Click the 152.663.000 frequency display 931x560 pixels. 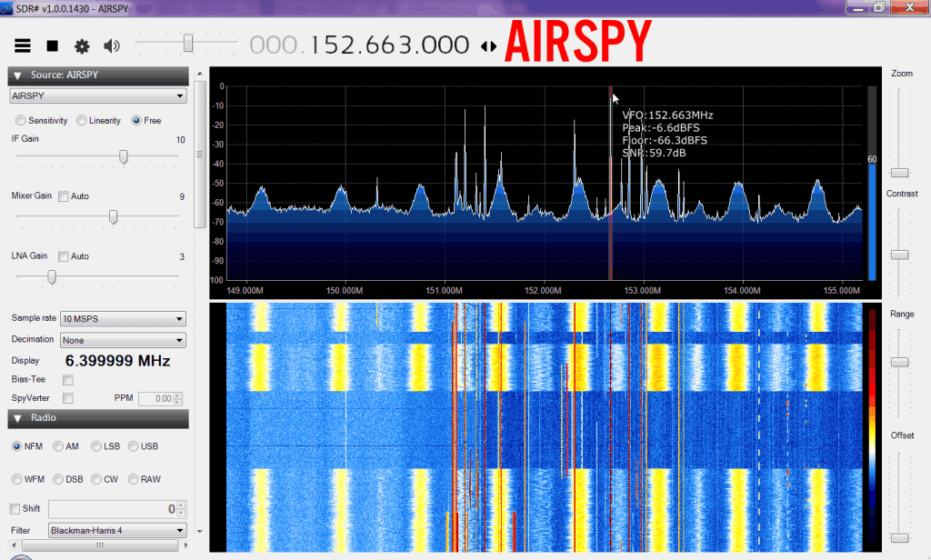(390, 45)
